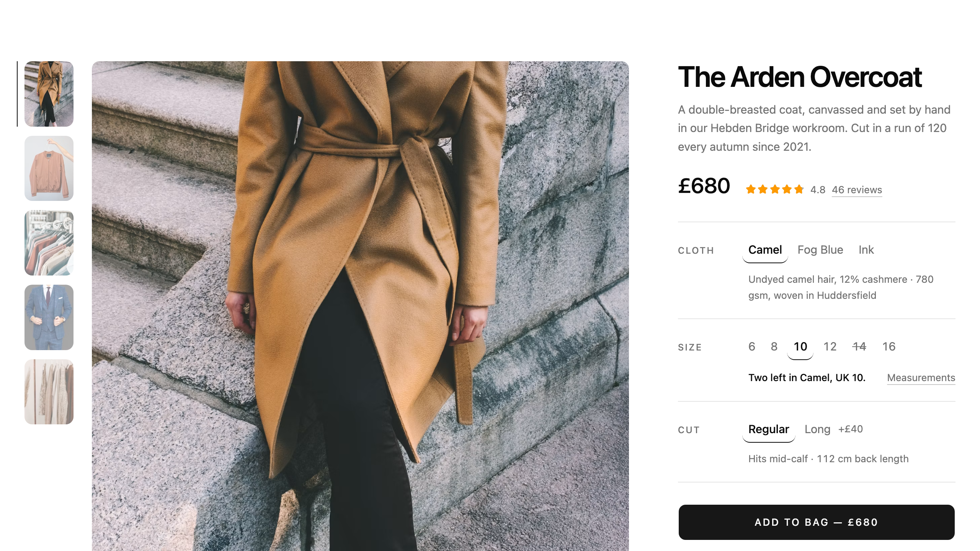This screenshot has width=980, height=551.
Task: Open the 46 reviews link
Action: [x=857, y=190]
